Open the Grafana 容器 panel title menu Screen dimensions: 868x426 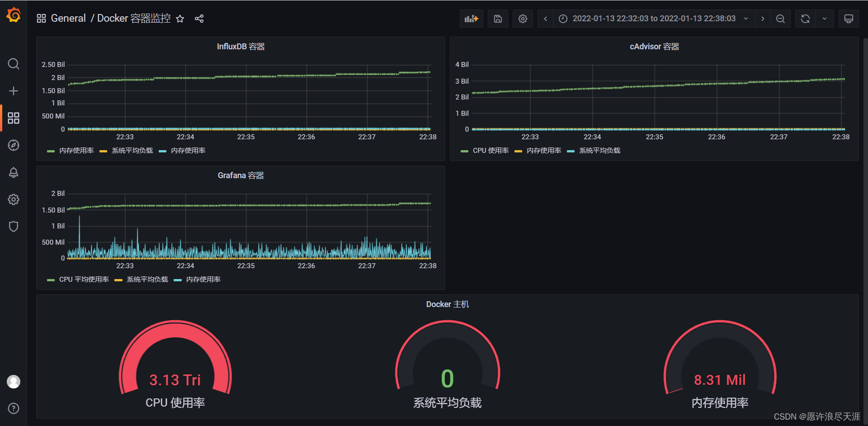click(x=241, y=175)
